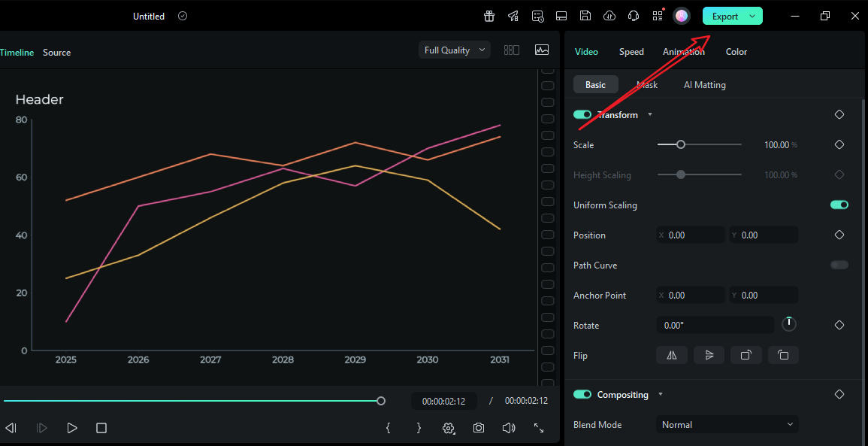The image size is (868, 446).
Task: Switch to the AI Matting tab
Action: 704,84
